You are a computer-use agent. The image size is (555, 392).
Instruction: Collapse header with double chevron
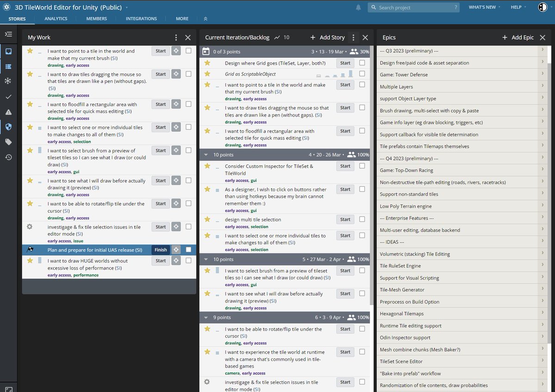(205, 19)
